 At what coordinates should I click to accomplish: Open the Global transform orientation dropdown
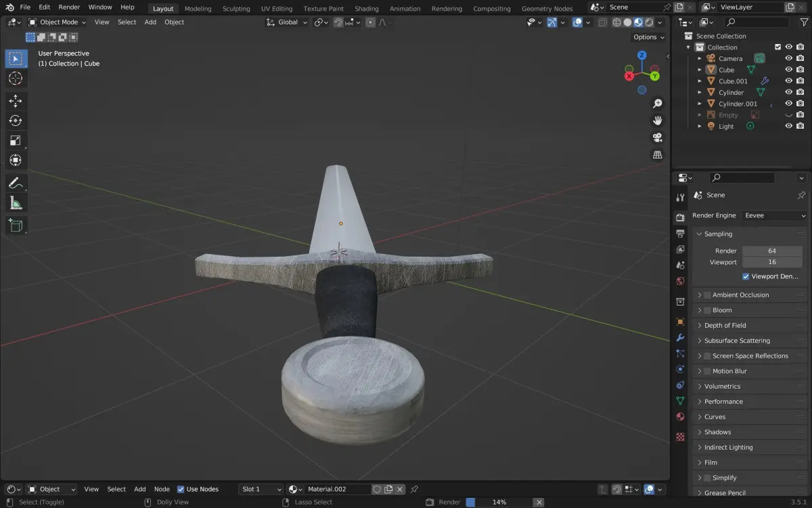click(x=288, y=22)
